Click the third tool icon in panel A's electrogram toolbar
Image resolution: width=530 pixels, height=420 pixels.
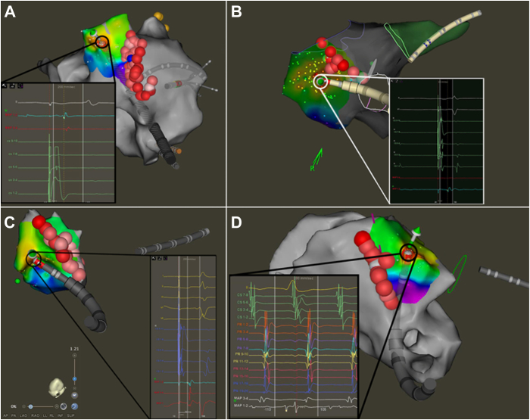coord(20,86)
